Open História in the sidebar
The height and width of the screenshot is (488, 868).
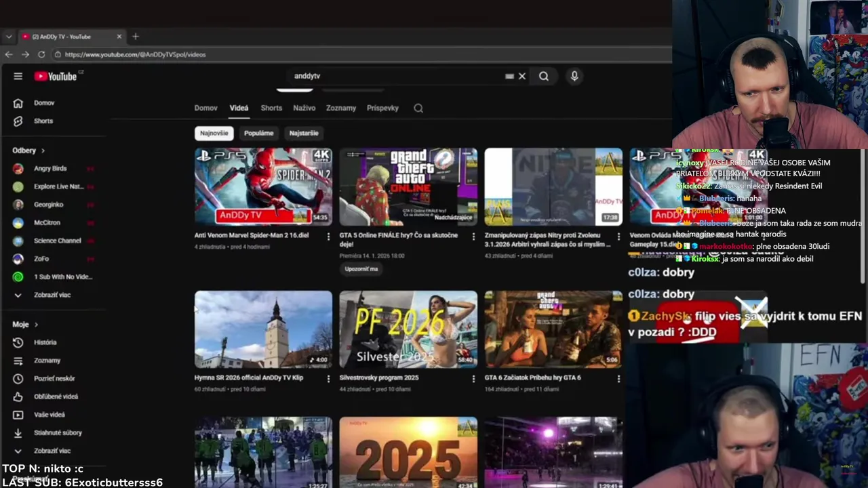(x=45, y=342)
